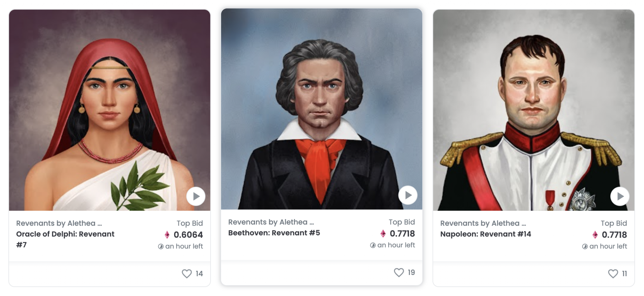
Task: Click the Ethereum icon on Napoleon card
Action: tap(595, 235)
